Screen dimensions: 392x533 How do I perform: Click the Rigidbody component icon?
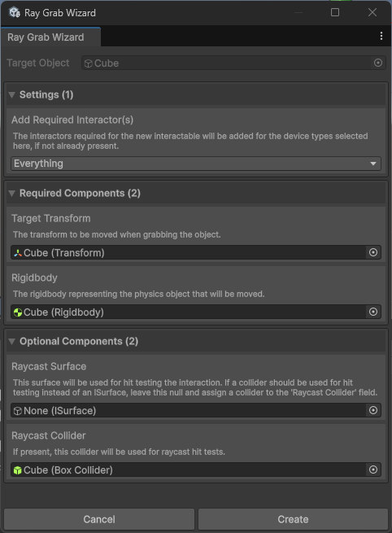(x=18, y=312)
